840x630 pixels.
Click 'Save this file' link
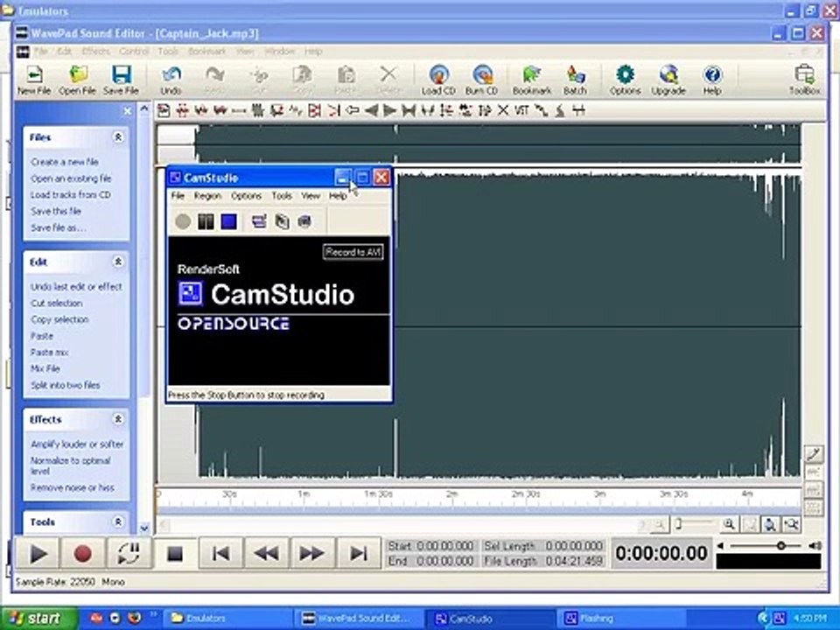56,211
